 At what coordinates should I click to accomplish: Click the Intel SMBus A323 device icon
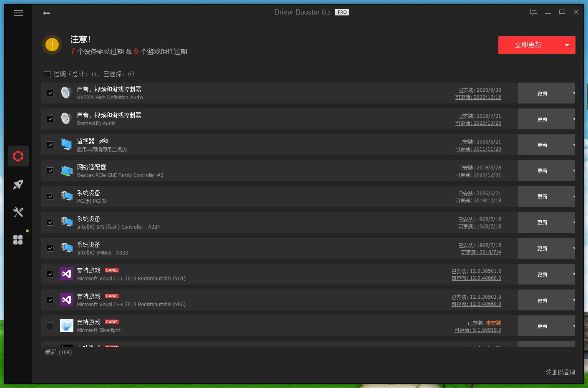tap(66, 248)
